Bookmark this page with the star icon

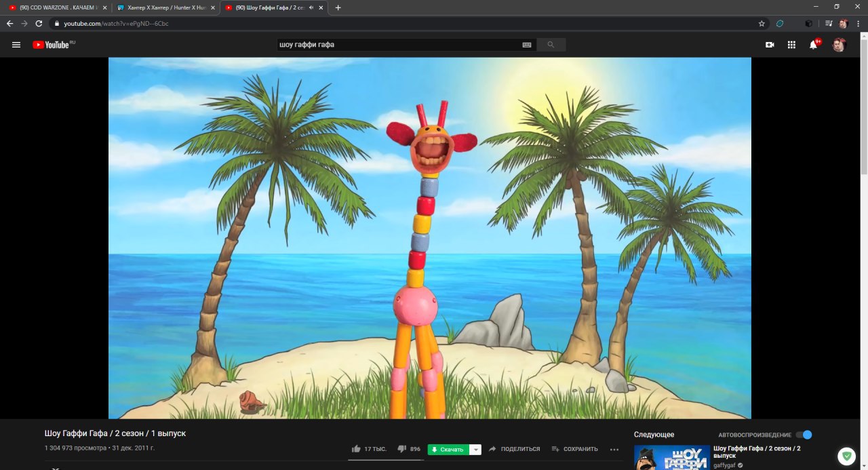click(762, 23)
